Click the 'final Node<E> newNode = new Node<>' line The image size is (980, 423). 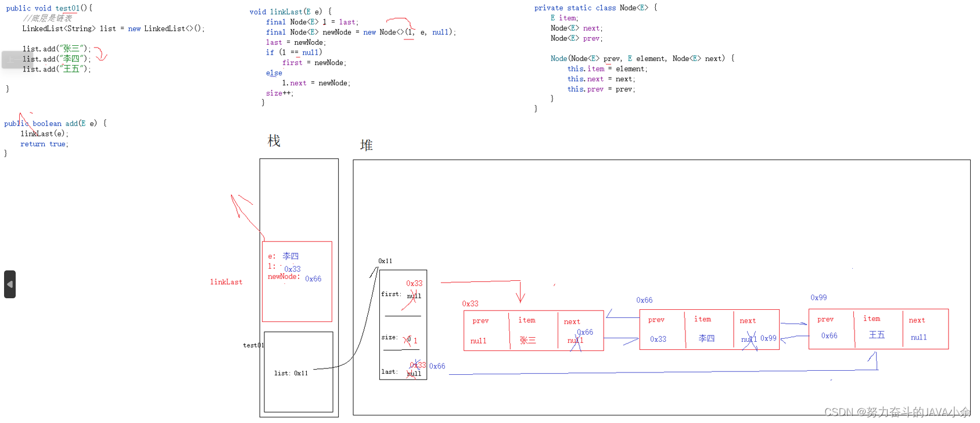(x=361, y=32)
